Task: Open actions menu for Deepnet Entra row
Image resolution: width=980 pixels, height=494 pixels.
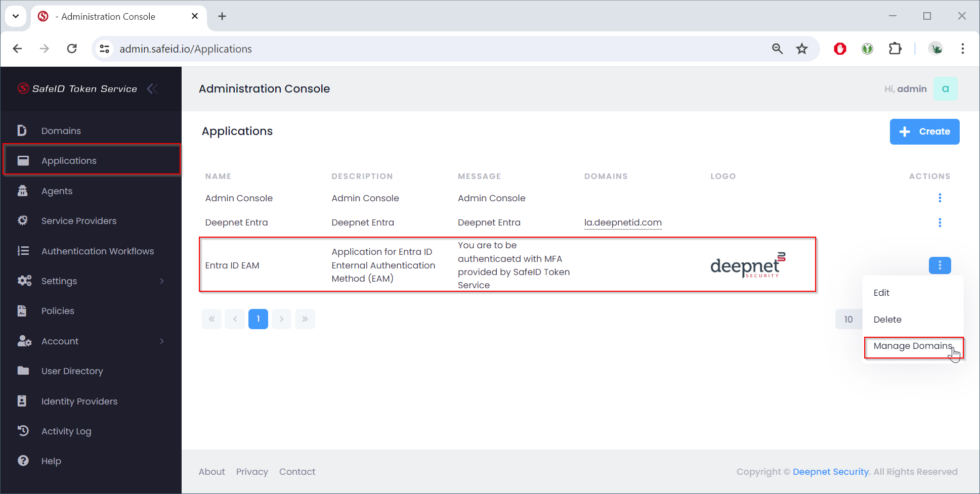Action: [x=940, y=222]
